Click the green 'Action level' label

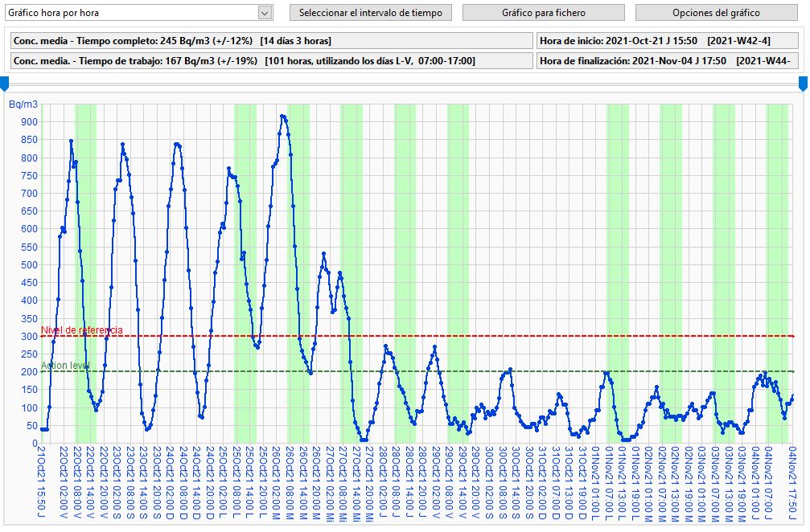coord(65,366)
